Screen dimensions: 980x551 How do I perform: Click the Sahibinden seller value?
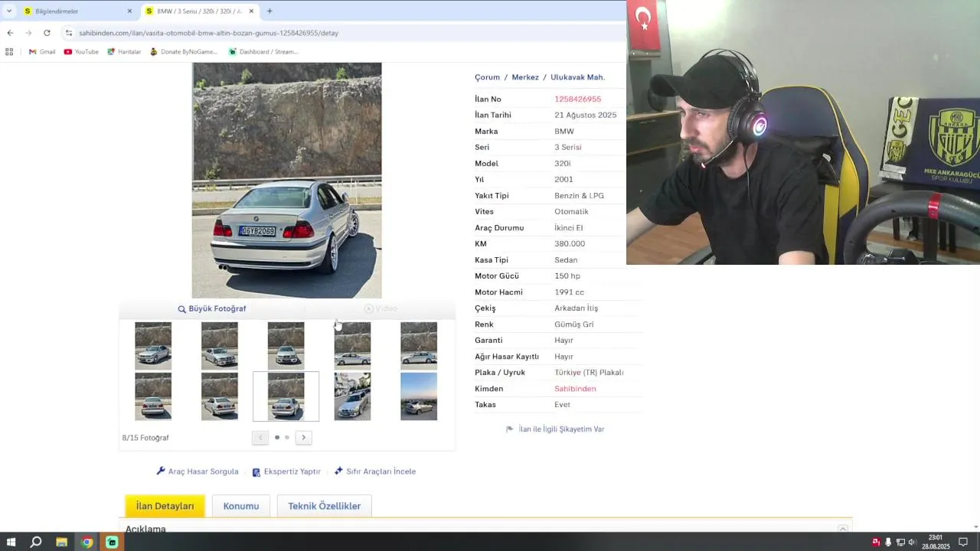tap(575, 389)
